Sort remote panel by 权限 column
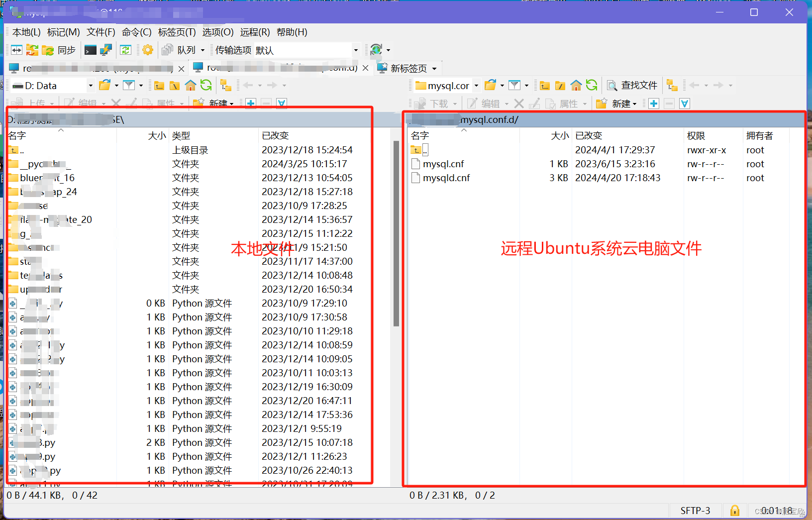Image resolution: width=812 pixels, height=520 pixels. click(713, 135)
